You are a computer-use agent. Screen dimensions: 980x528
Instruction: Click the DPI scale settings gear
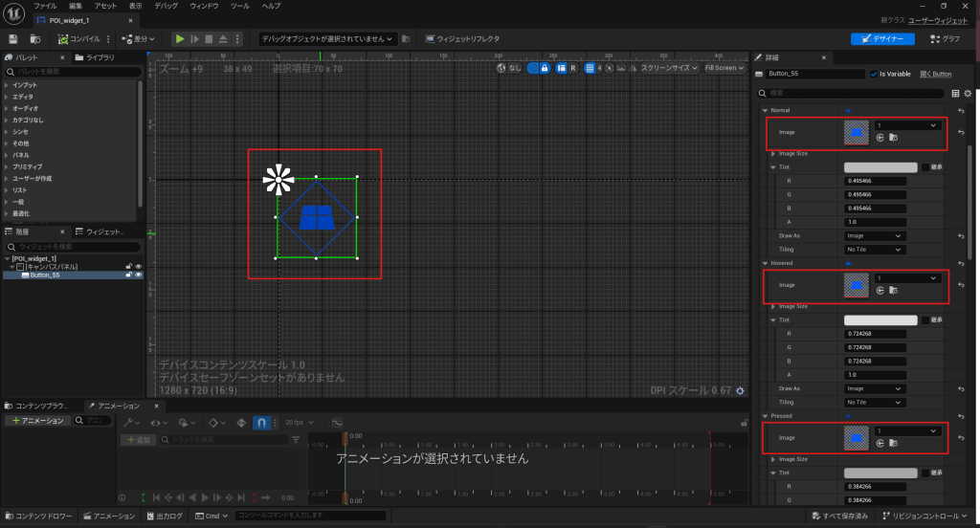coord(739,390)
